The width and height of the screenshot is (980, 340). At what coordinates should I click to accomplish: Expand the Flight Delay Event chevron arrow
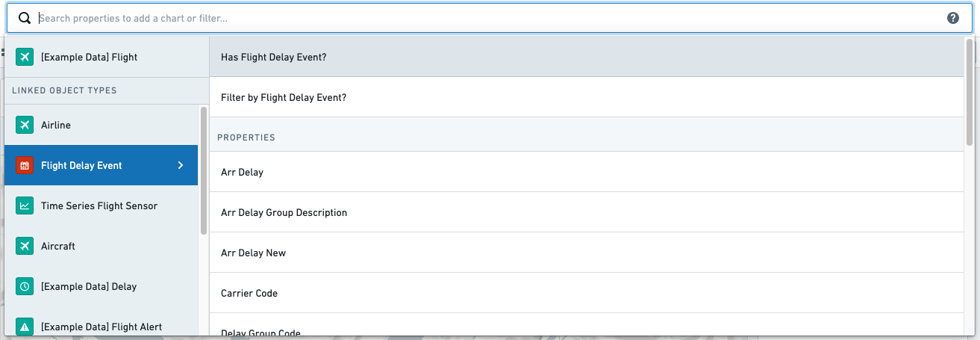pyautogui.click(x=181, y=165)
